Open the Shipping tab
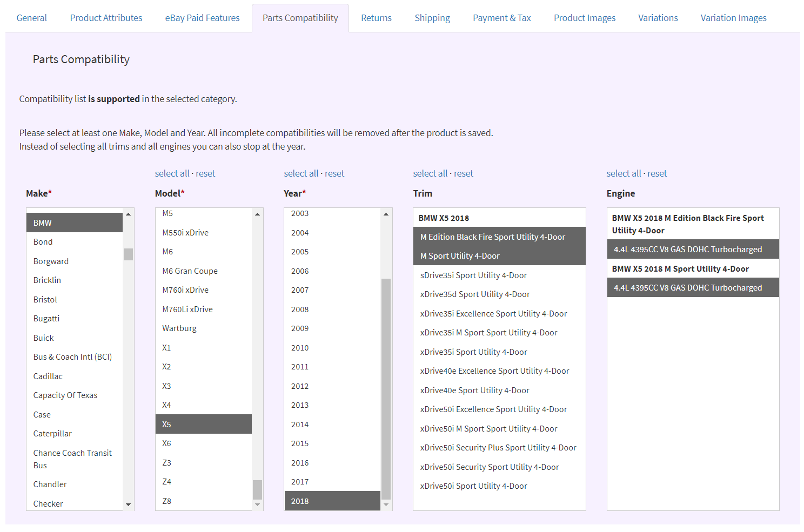The width and height of the screenshot is (804, 532). point(432,18)
